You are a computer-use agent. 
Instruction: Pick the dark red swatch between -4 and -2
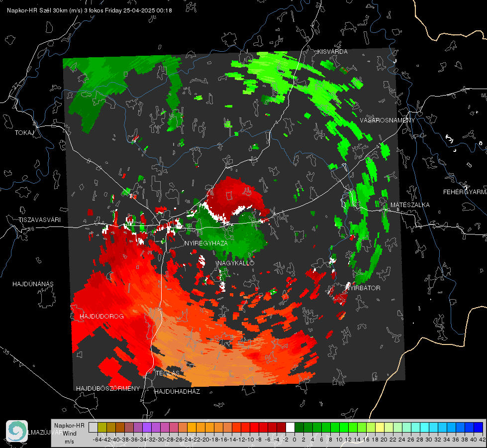pyautogui.click(x=281, y=427)
